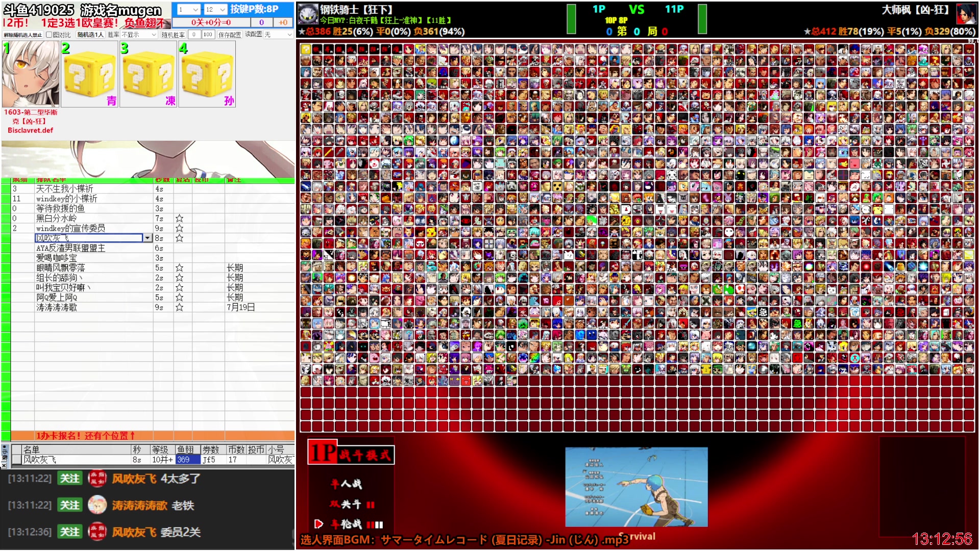Select mystery box slot 4 labeled 孙
The image size is (980, 551).
207,74
